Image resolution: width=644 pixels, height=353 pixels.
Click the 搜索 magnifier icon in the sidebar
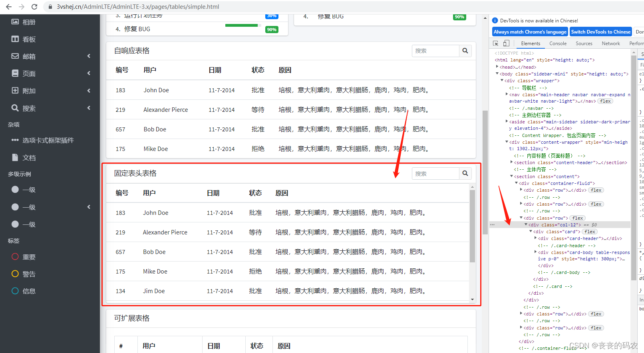point(15,108)
